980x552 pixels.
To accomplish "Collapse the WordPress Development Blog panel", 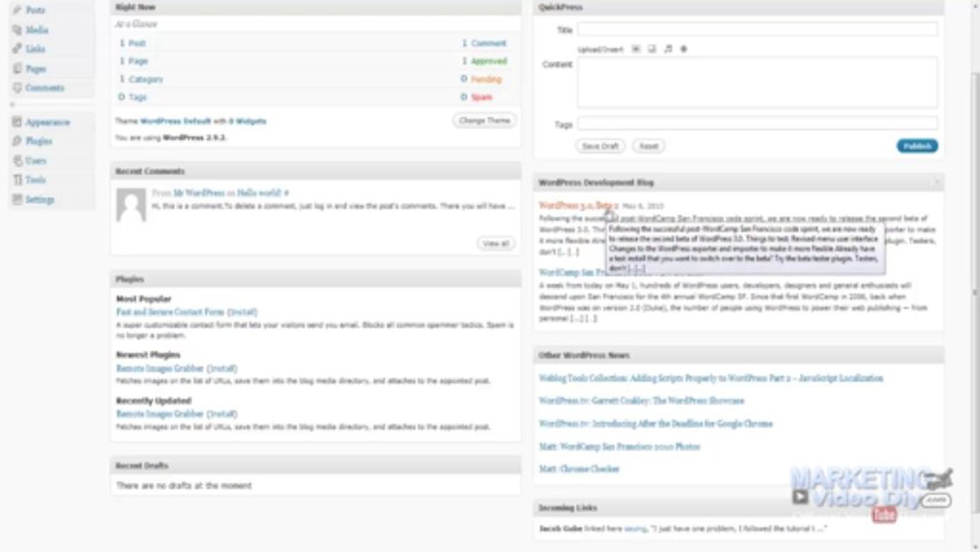I will click(x=937, y=182).
